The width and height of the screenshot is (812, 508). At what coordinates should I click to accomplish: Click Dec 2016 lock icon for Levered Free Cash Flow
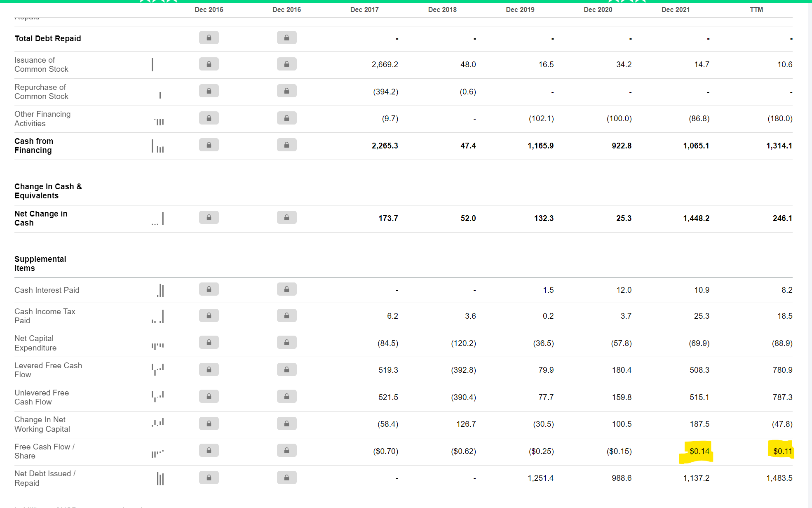pos(286,370)
